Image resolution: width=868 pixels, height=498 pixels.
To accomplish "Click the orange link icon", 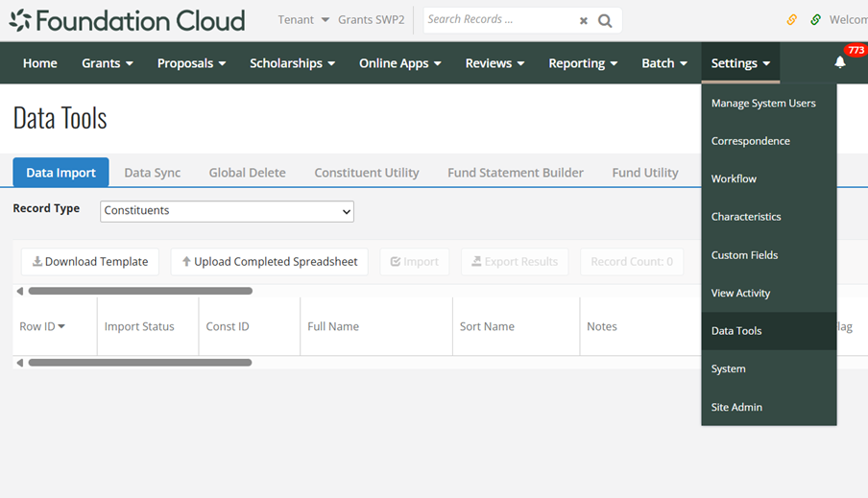I will point(792,20).
